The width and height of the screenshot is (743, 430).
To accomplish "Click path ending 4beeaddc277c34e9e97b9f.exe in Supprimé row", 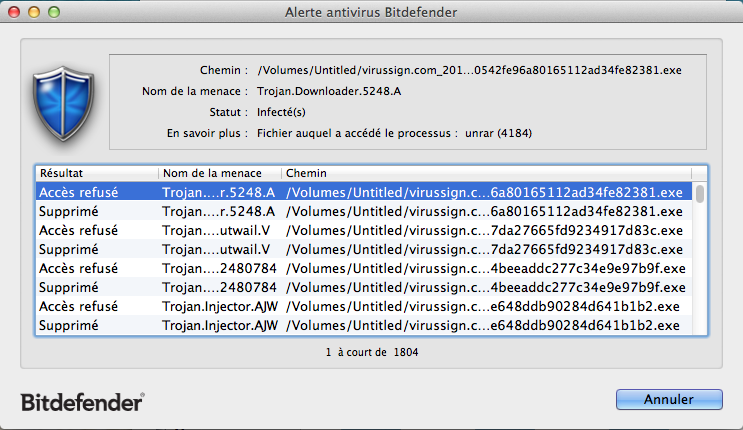I will coord(486,287).
